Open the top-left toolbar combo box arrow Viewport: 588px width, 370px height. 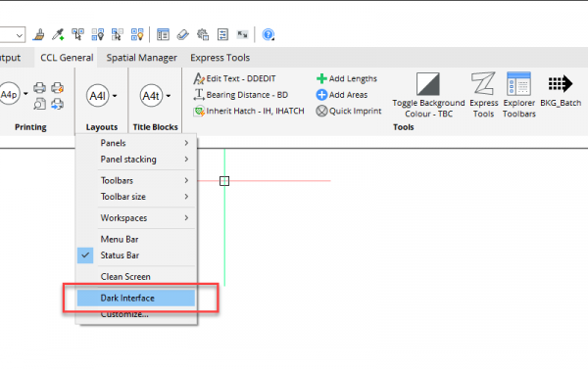pyautogui.click(x=20, y=35)
